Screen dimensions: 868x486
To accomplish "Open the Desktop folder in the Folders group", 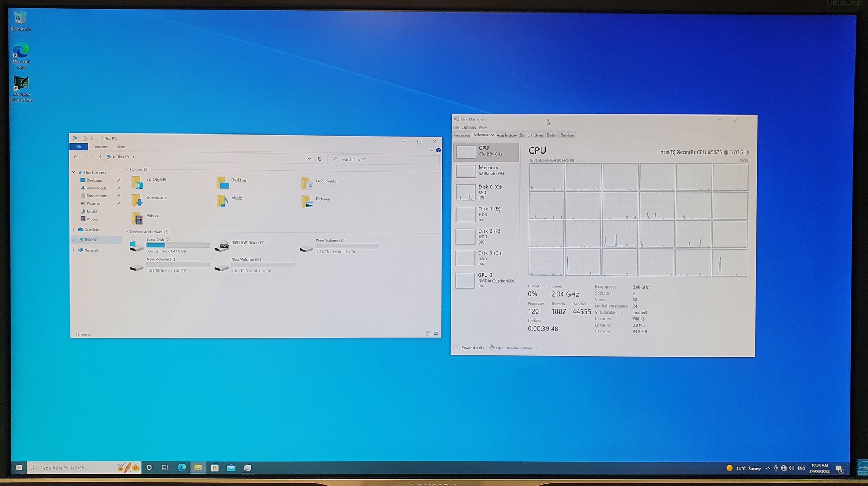I will (232, 182).
